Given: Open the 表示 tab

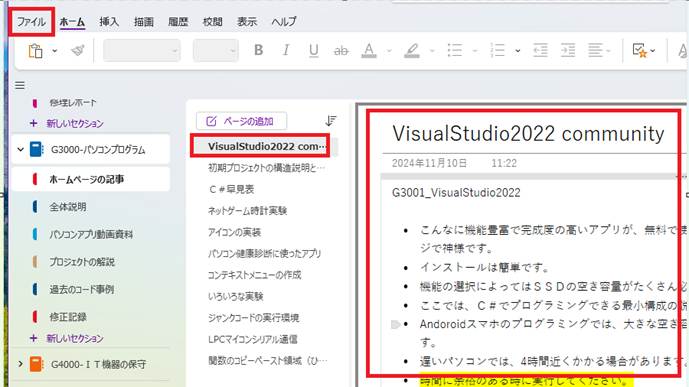Looking at the screenshot, I should [x=247, y=22].
